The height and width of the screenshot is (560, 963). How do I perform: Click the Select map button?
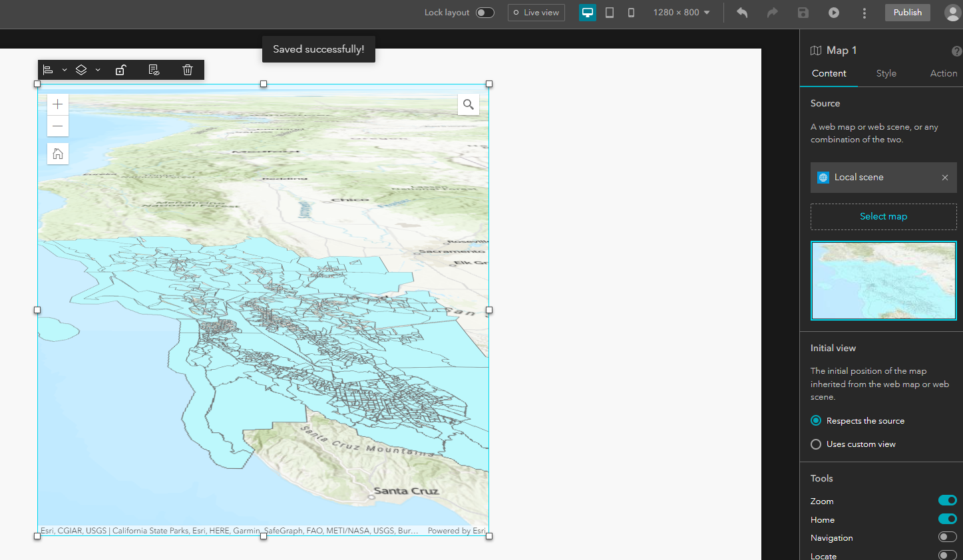pyautogui.click(x=883, y=216)
